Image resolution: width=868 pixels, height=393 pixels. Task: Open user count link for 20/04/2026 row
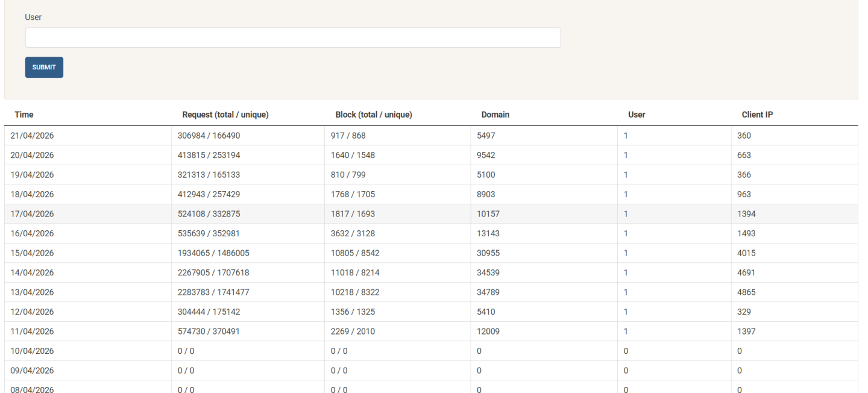pyautogui.click(x=626, y=156)
